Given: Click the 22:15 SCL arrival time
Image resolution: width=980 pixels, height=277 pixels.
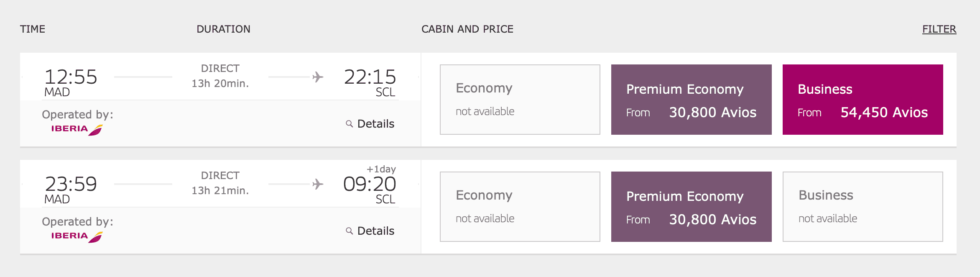Looking at the screenshot, I should pos(370,78).
